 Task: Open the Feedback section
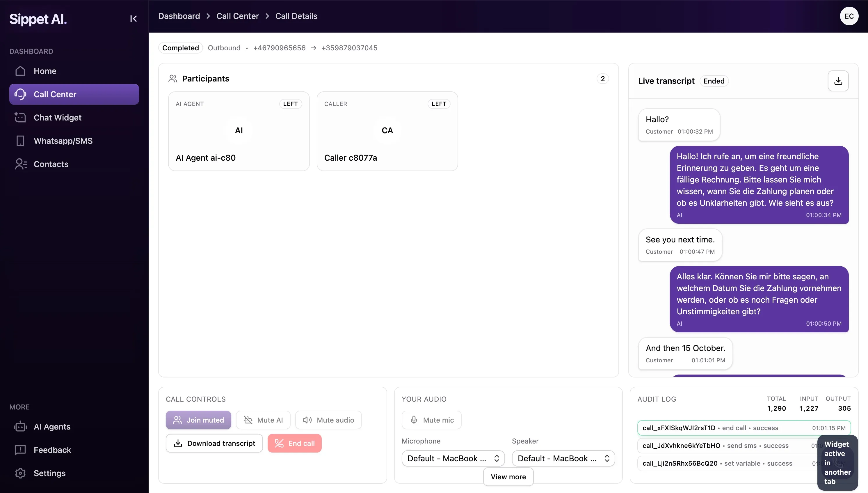coord(52,450)
